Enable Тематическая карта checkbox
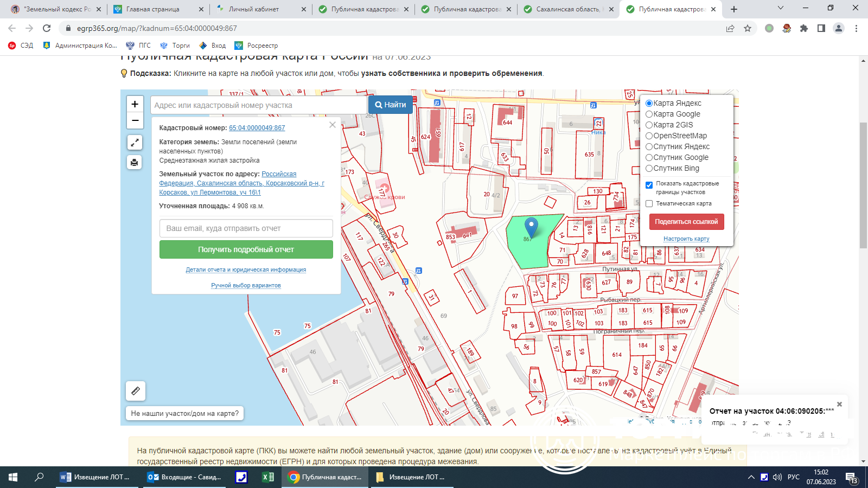 tap(649, 204)
